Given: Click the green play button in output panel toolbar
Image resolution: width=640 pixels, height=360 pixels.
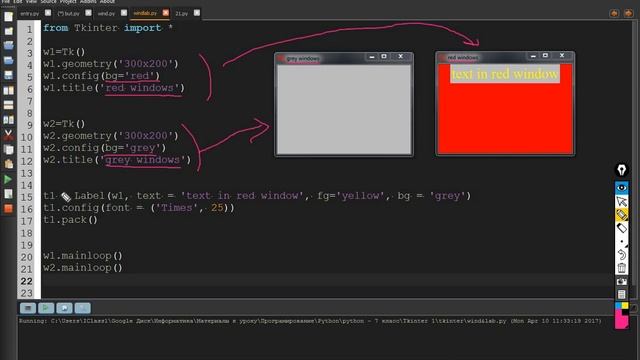Looking at the screenshot, I should 46,308.
